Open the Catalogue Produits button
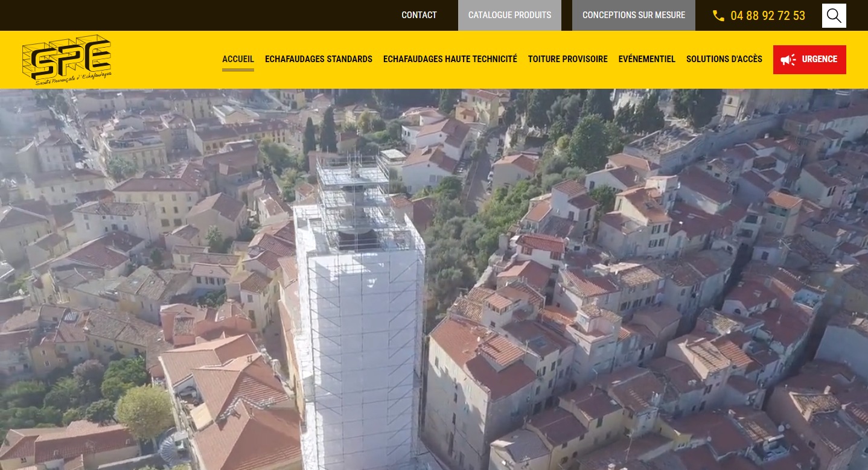Image resolution: width=868 pixels, height=470 pixels. (x=509, y=15)
